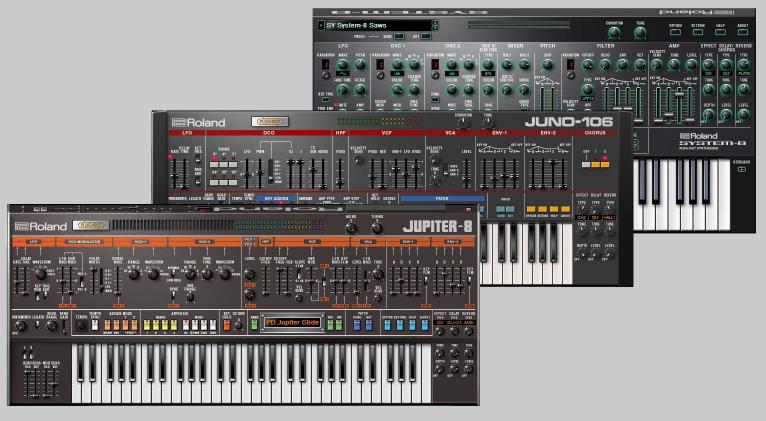Click the Juno-106 VCF Velocity Sens knob
766x421 pixels.
point(357,160)
